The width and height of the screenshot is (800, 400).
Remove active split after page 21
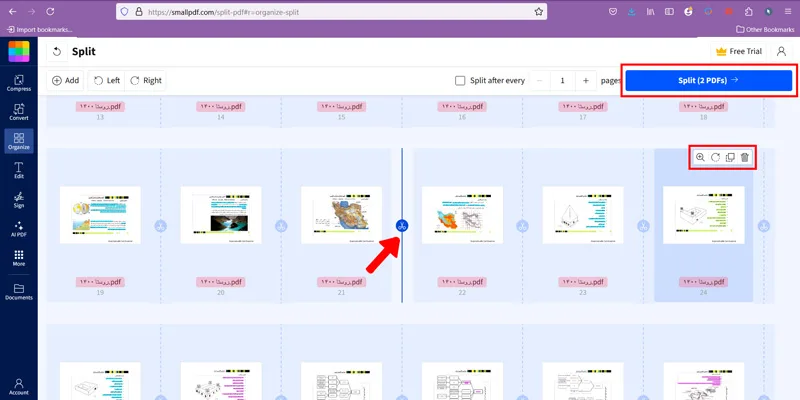click(x=402, y=226)
